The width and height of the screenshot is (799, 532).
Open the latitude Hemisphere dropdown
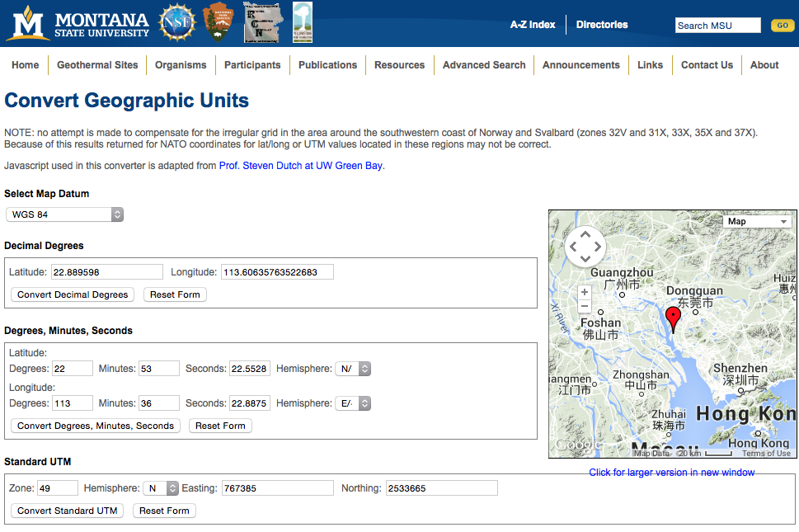pos(353,369)
